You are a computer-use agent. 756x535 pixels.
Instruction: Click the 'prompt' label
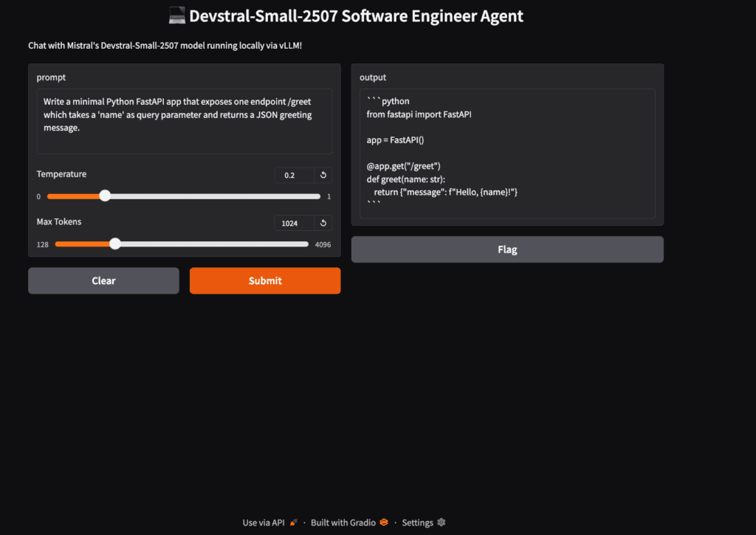point(51,77)
